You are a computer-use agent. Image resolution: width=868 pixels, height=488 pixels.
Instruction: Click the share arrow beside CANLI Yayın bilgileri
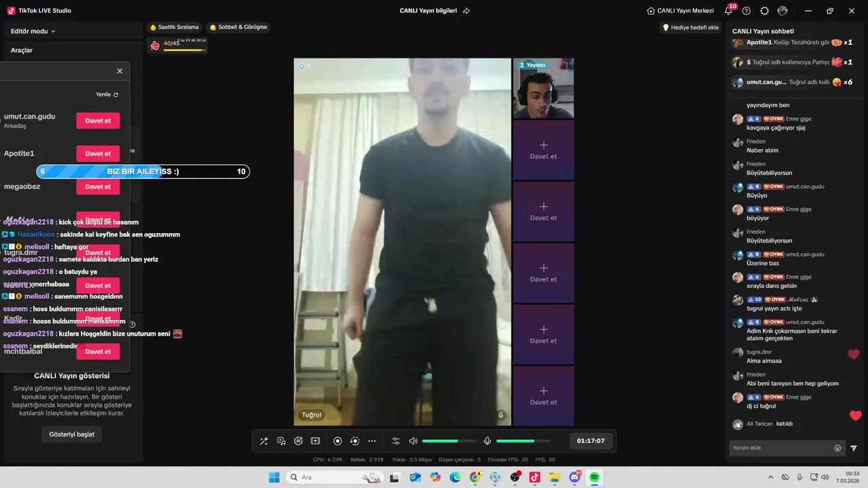tap(467, 11)
